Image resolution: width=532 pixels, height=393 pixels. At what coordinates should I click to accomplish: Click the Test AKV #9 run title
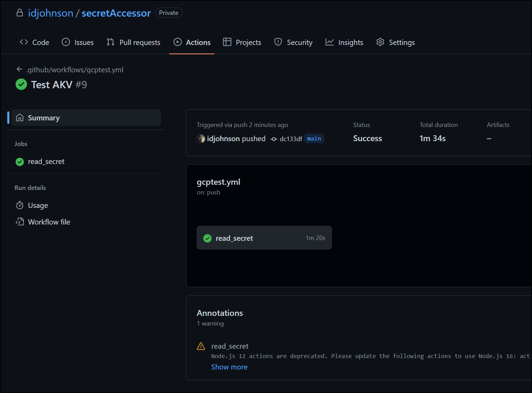pos(59,85)
